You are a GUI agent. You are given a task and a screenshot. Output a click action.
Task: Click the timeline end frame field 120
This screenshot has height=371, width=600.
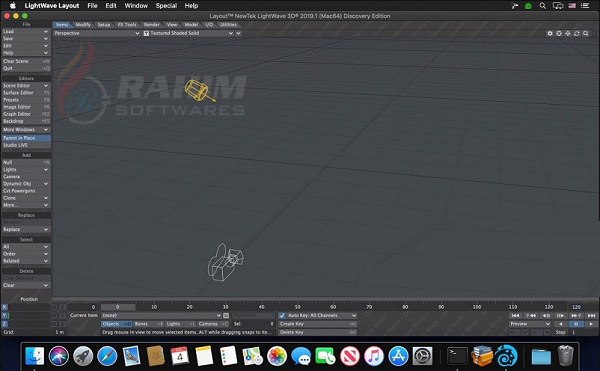click(x=582, y=307)
